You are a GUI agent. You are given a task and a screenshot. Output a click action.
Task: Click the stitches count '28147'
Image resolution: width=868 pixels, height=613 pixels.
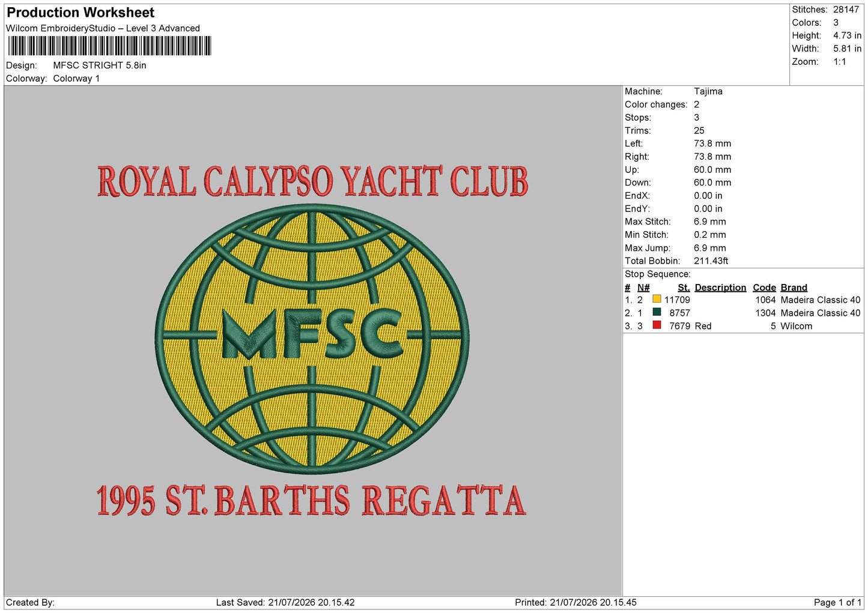tap(846, 10)
